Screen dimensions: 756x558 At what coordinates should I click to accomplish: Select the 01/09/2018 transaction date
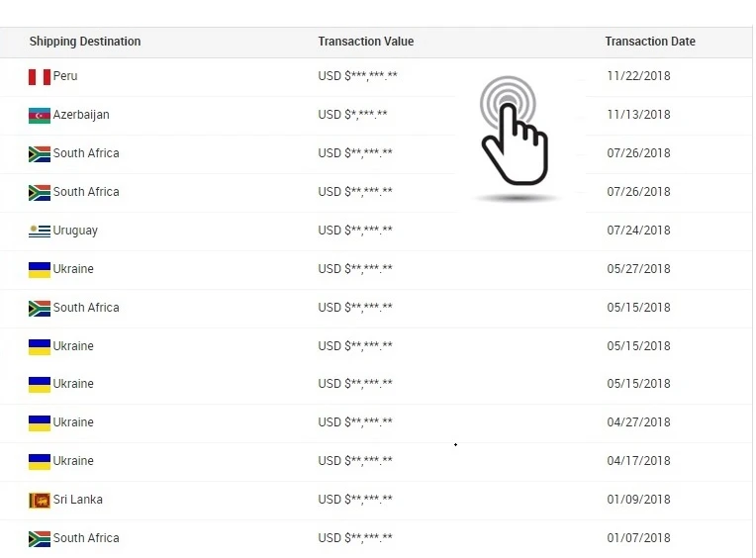click(x=638, y=500)
